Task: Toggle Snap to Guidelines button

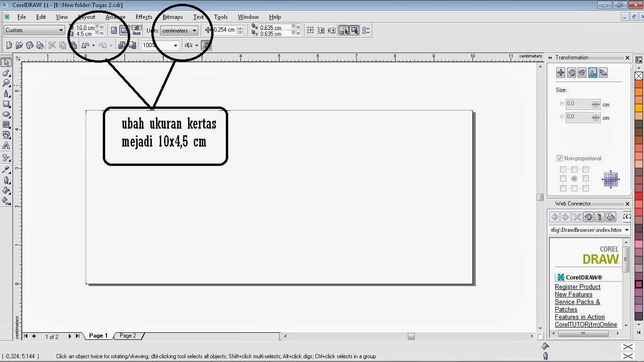Action: pyautogui.click(x=321, y=30)
